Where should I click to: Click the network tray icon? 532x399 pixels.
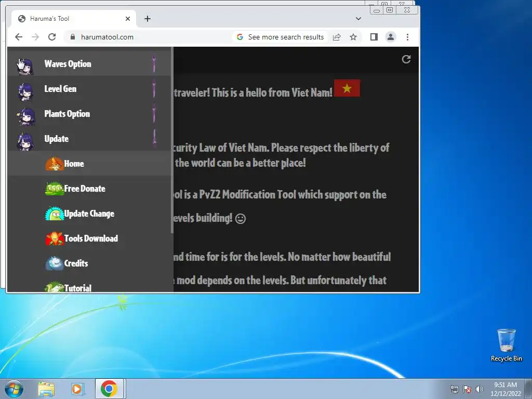[x=455, y=389]
